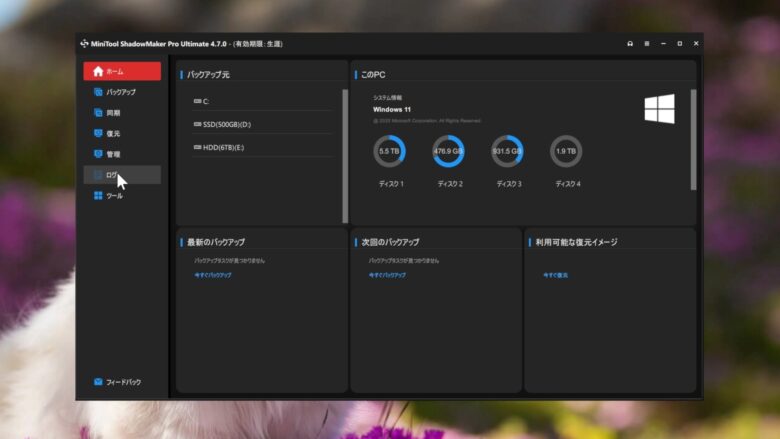Open the ホーム (Home) page in sidebar

[122, 71]
